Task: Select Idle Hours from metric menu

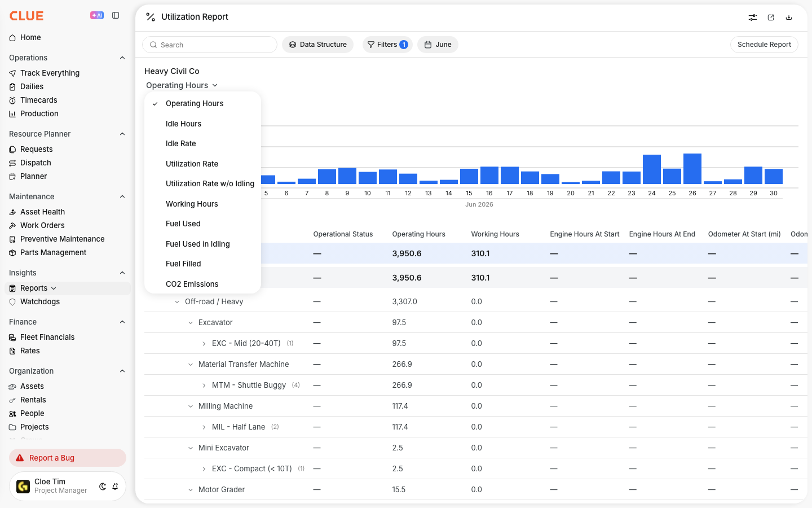Action: [x=183, y=124]
